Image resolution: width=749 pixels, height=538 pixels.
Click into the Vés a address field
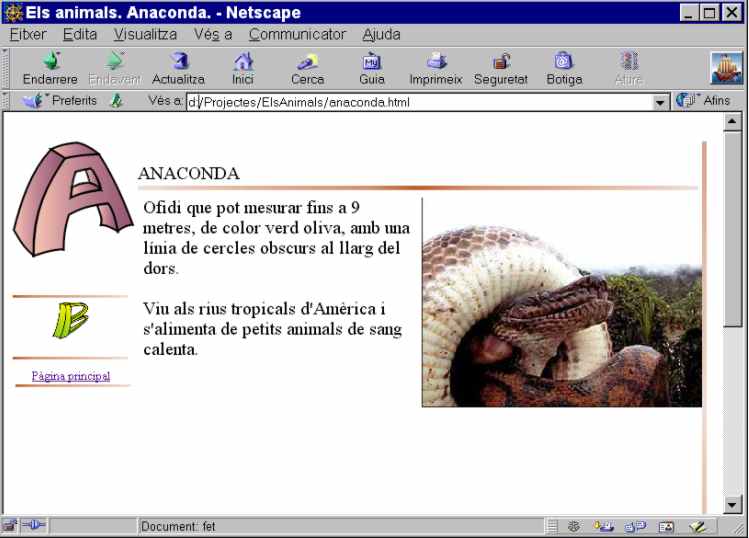pos(420,102)
